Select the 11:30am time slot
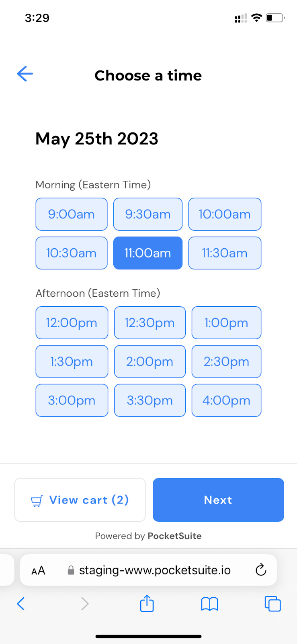The width and height of the screenshot is (297, 644). tap(225, 253)
